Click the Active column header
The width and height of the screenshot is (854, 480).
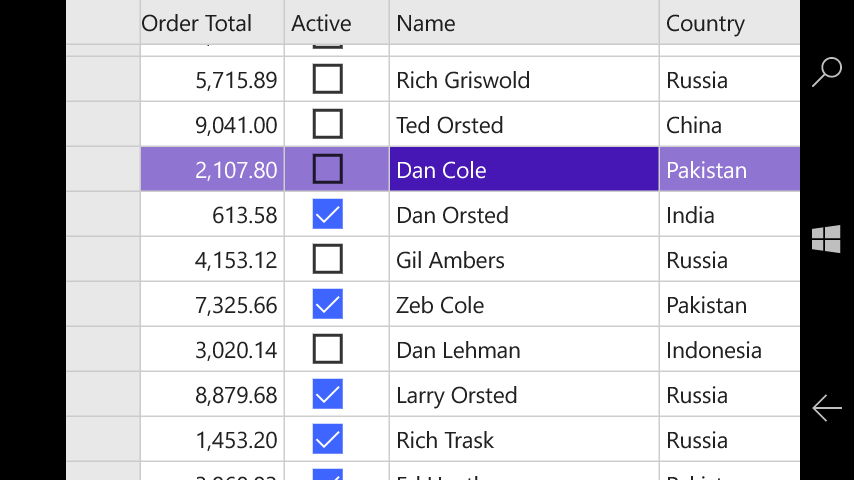coord(337,22)
